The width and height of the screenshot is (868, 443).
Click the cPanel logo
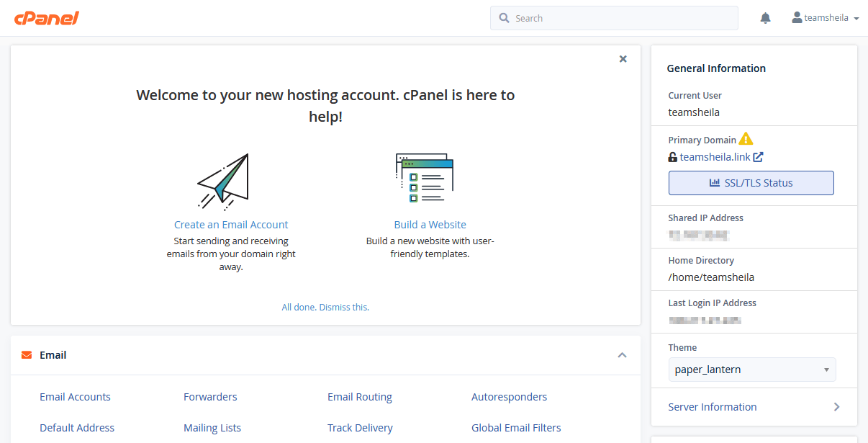point(47,18)
